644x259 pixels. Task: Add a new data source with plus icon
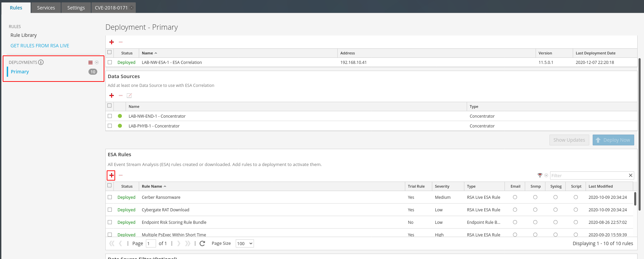(x=111, y=95)
